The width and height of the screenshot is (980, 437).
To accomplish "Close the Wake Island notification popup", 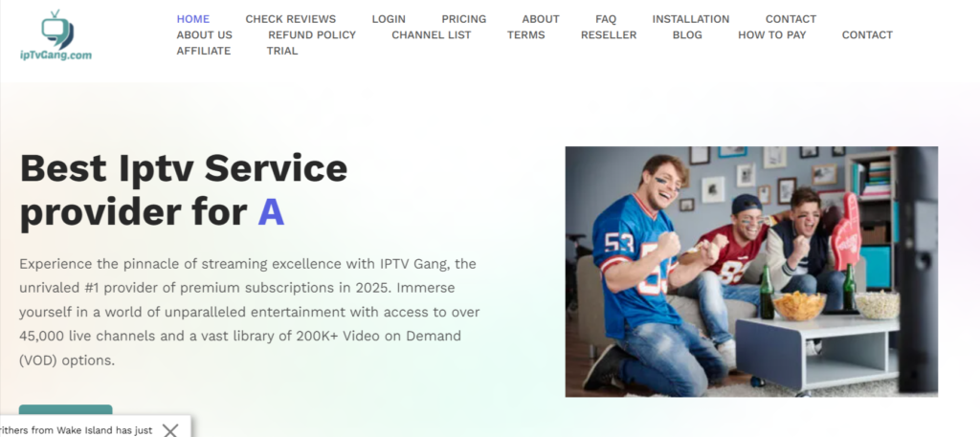I will coord(170,430).
